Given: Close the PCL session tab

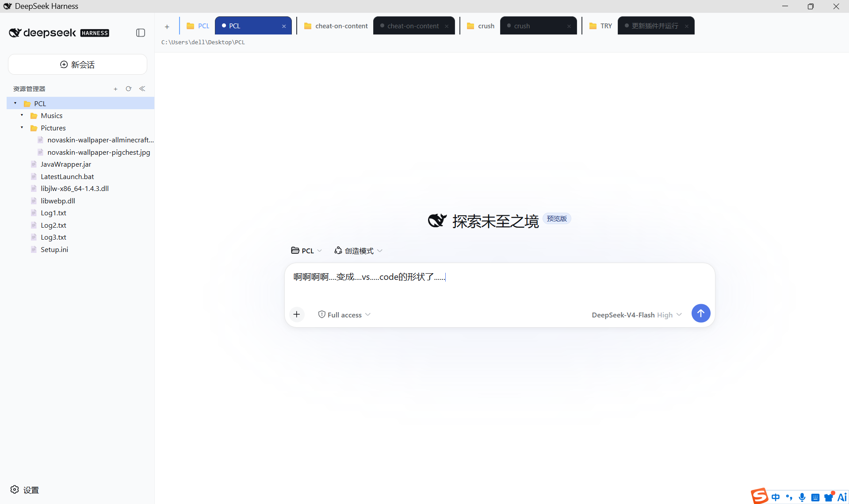Looking at the screenshot, I should (x=284, y=26).
